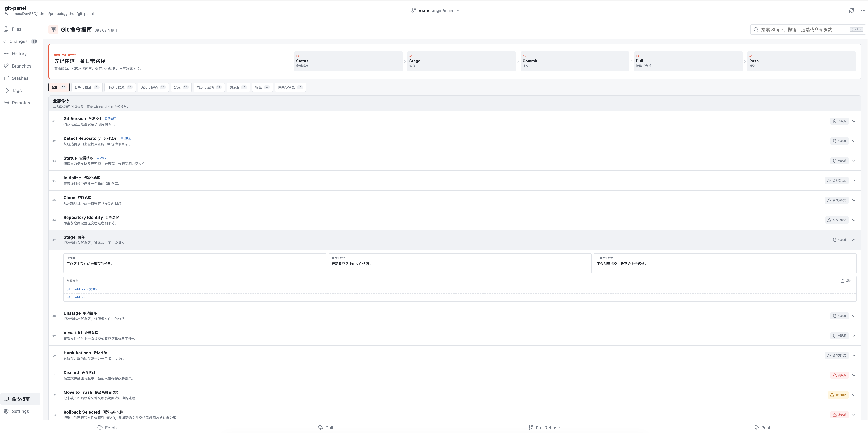Click the History commit icon in sidebar

[x=6, y=54]
